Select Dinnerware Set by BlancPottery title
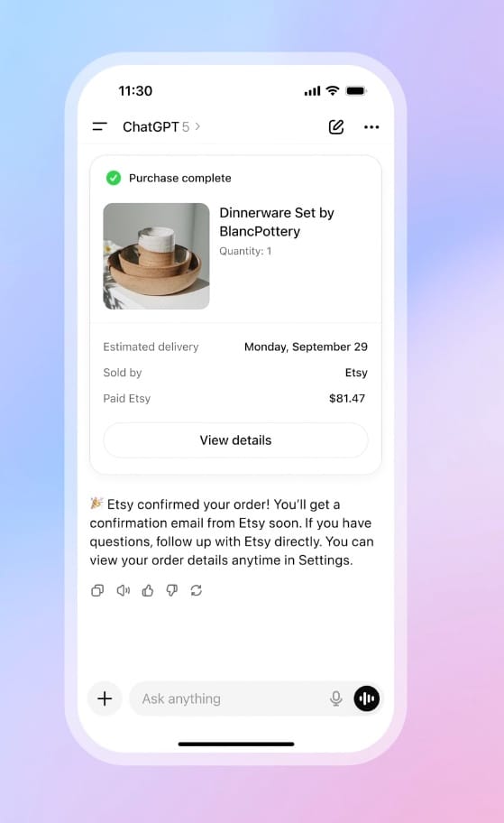The width and height of the screenshot is (504, 823). [277, 222]
